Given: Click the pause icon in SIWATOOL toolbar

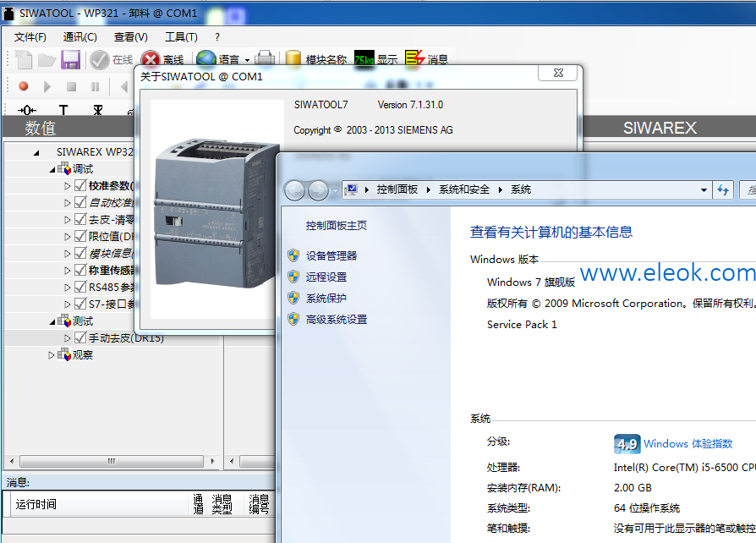Looking at the screenshot, I should click(95, 87).
